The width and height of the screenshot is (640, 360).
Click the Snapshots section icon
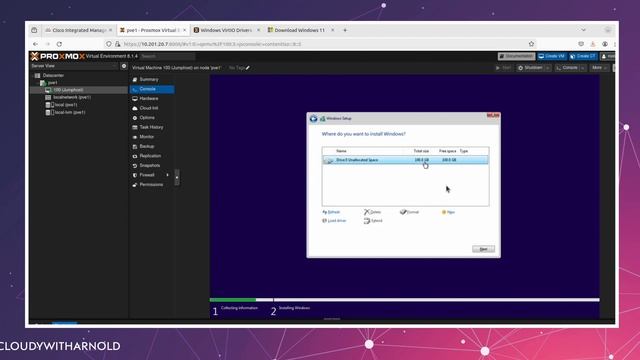tap(135, 166)
